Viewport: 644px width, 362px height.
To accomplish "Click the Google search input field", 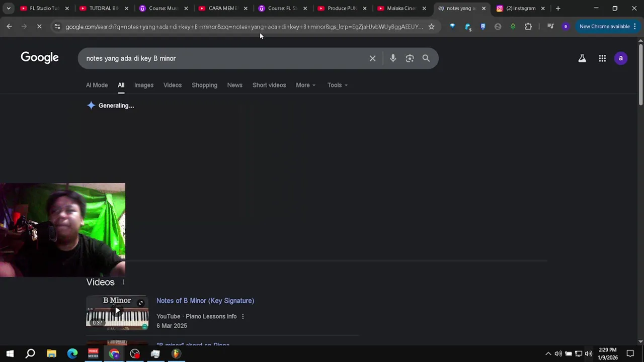I will [x=224, y=58].
